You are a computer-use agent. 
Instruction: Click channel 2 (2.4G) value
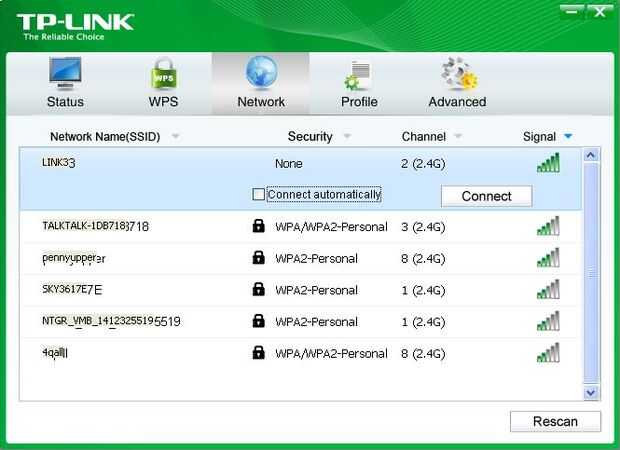click(423, 163)
